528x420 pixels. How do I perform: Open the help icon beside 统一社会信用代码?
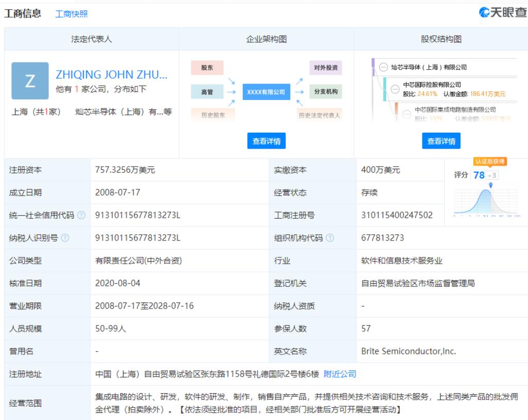81,215
